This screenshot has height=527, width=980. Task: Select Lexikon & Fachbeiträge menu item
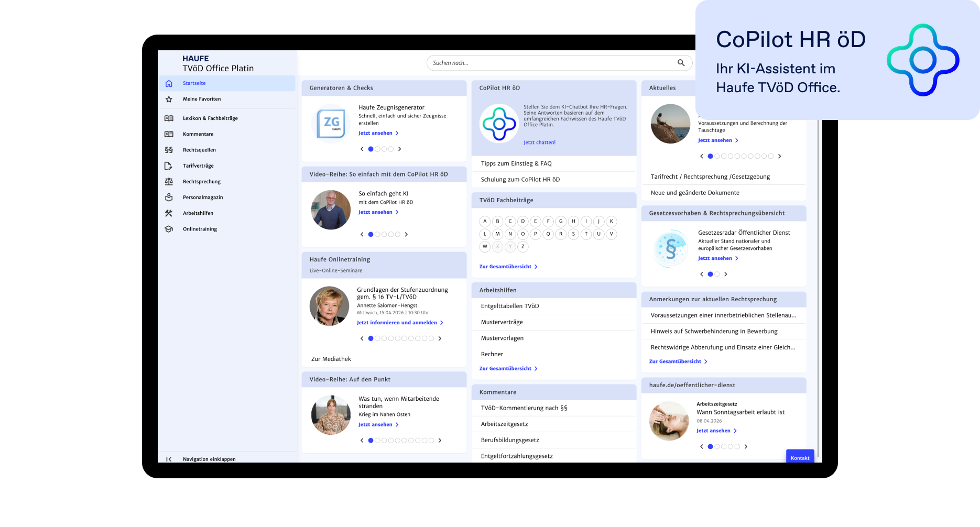(210, 118)
